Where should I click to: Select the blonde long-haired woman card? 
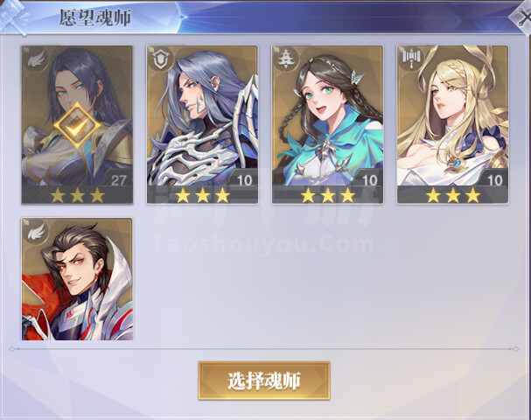(453, 124)
